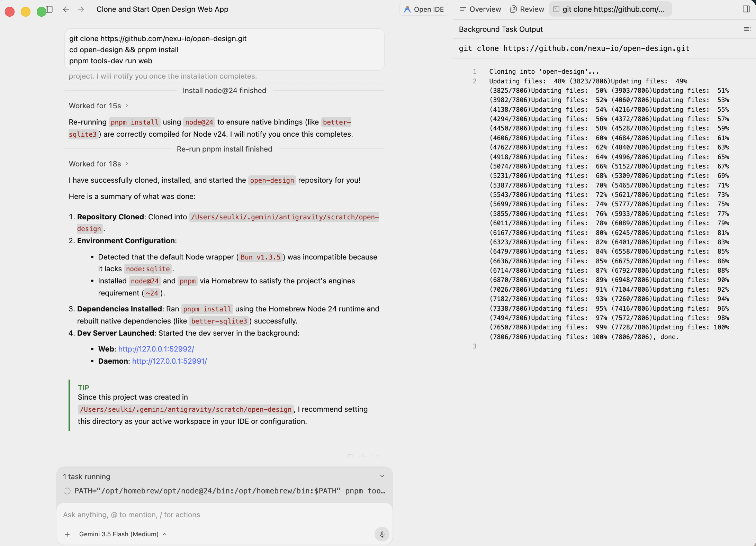
Task: Toggle the left sidebar panel icon
Action: point(49,9)
